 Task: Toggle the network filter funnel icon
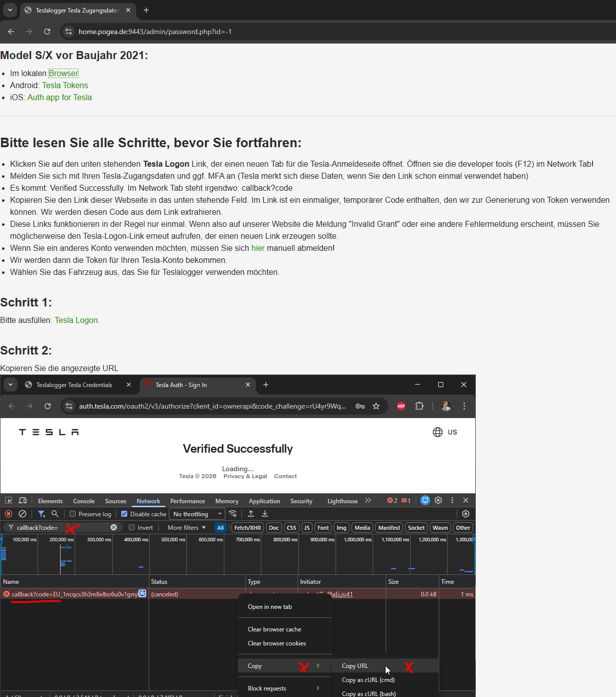[x=42, y=514]
